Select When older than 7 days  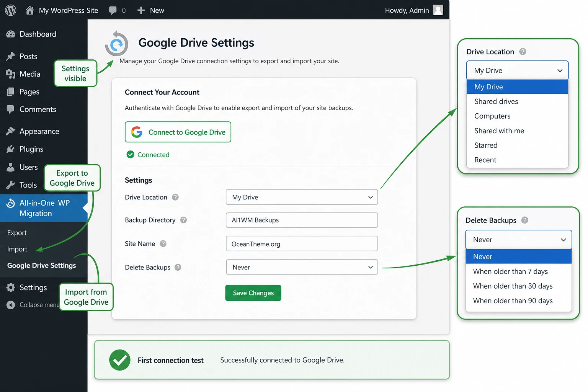click(518, 271)
